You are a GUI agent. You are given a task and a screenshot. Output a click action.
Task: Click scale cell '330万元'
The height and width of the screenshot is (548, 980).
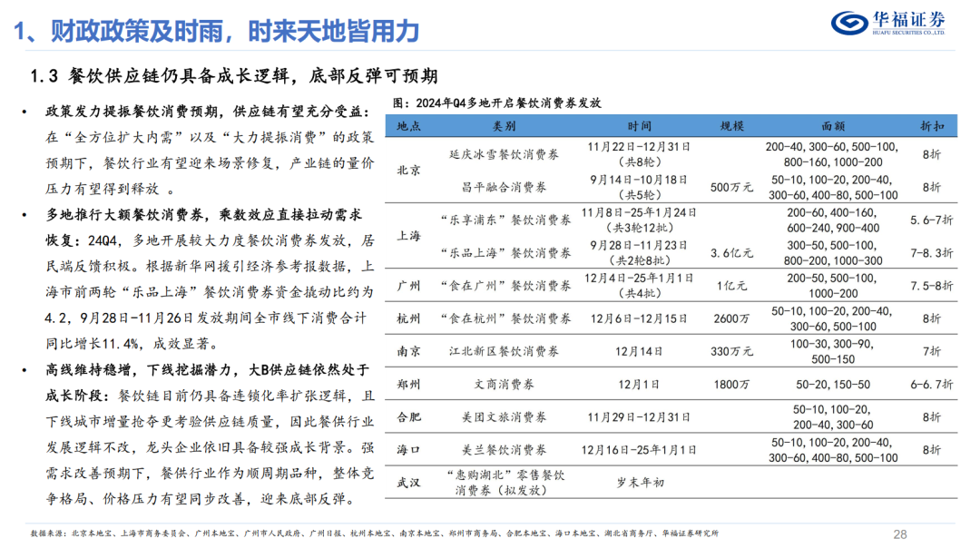click(x=732, y=351)
